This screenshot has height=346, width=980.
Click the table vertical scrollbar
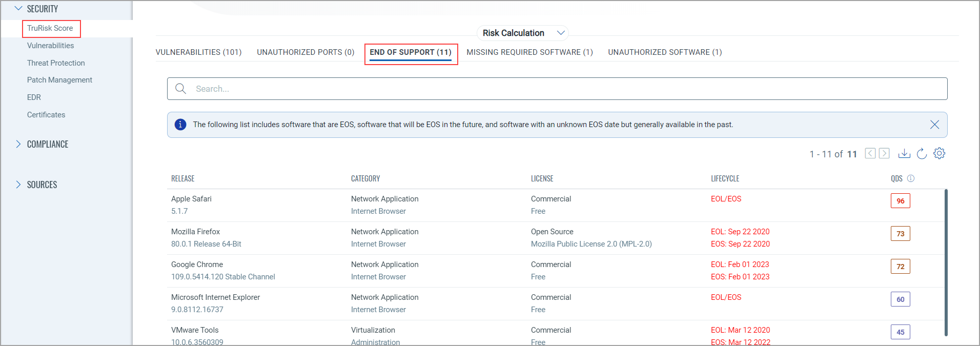tap(946, 262)
